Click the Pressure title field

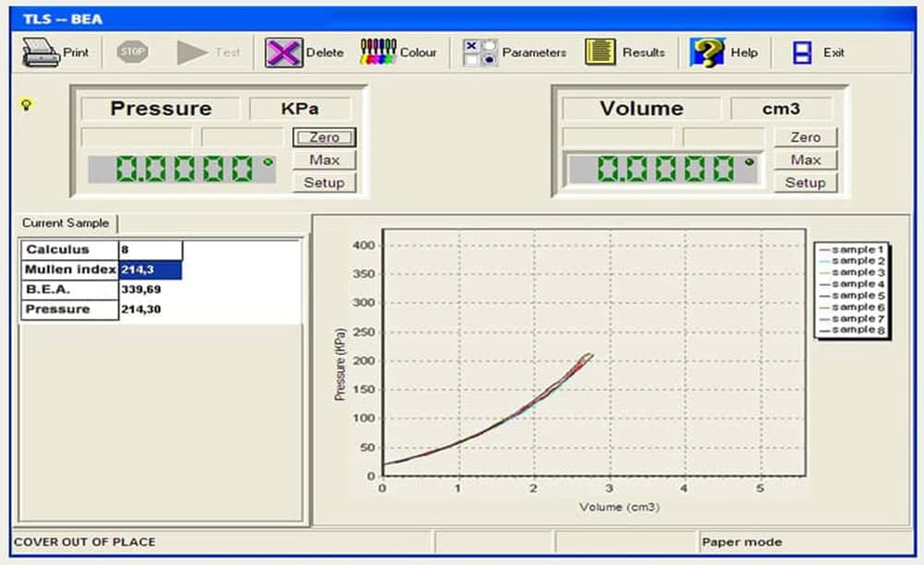point(160,109)
